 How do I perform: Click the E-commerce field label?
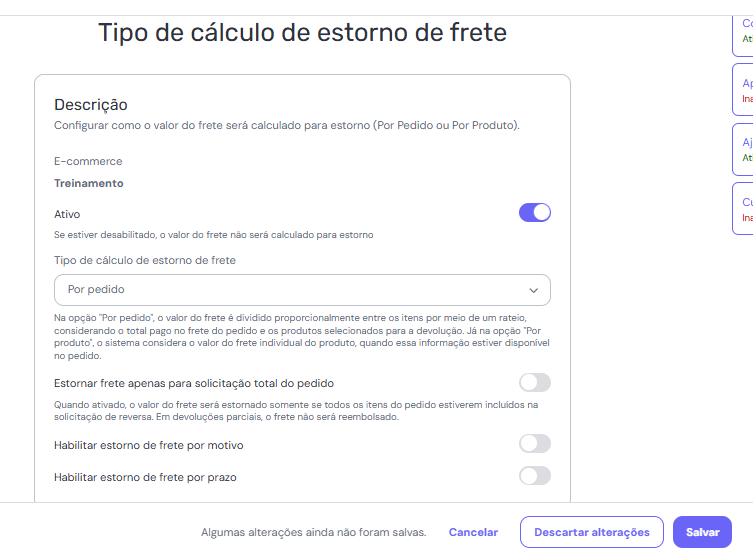(88, 161)
